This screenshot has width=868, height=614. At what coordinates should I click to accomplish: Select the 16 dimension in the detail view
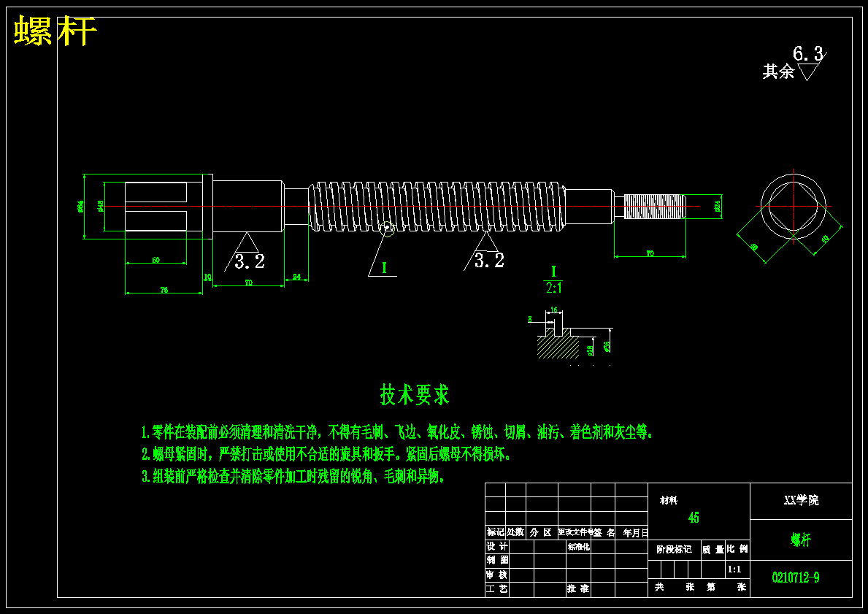tap(554, 310)
